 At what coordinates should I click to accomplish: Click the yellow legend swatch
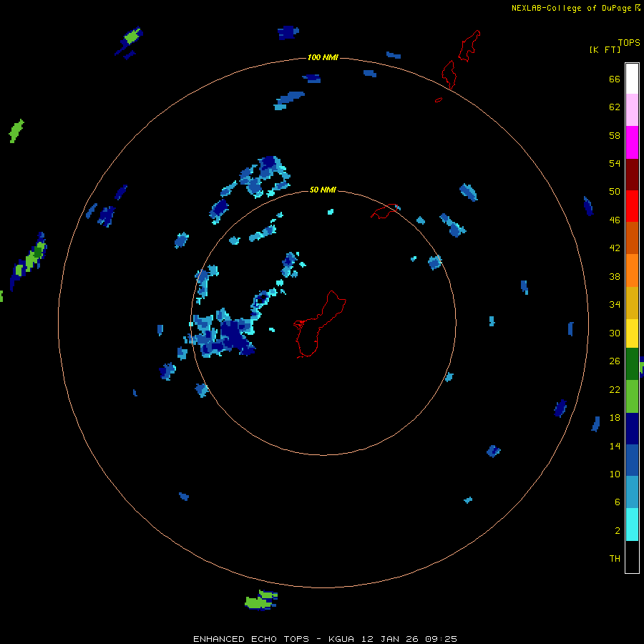coord(632,333)
